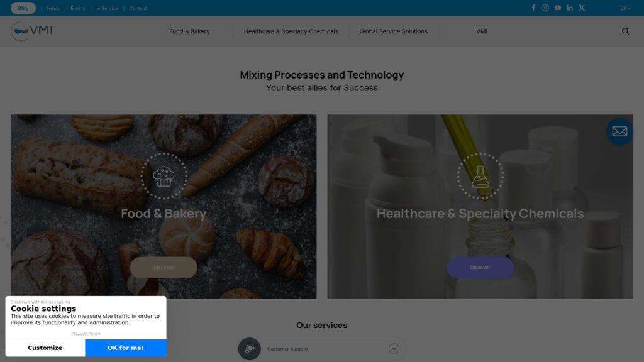Click the Customize cookie button
644x362 pixels.
coord(45,348)
